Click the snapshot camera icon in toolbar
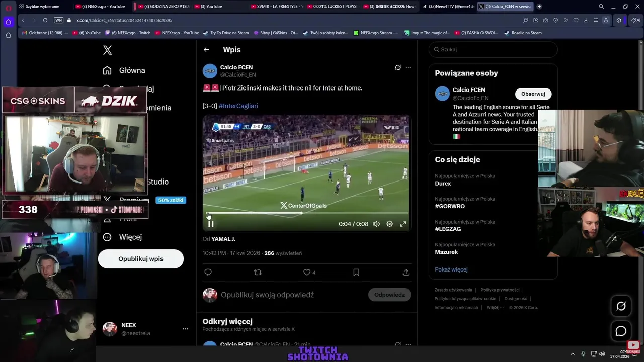Screen dimensions: 644x362 [x=546, y=20]
